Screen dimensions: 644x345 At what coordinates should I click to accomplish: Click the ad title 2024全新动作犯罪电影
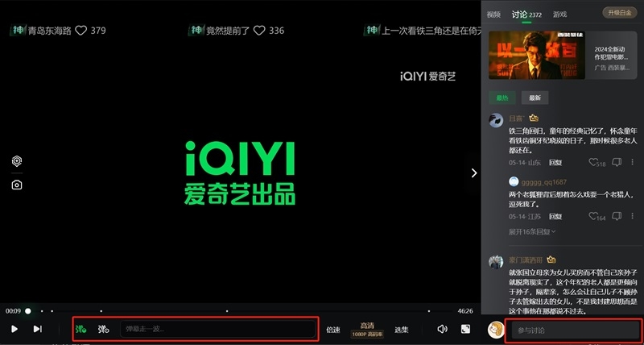(x=612, y=53)
